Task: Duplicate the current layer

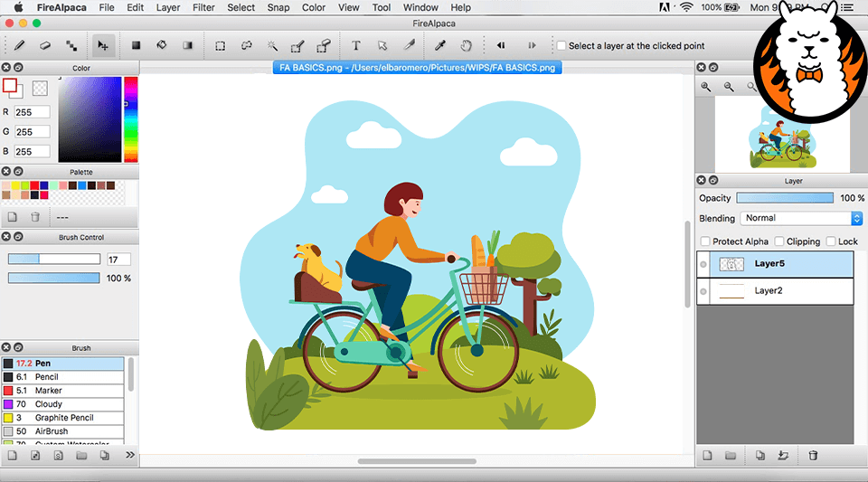Action: pos(760,456)
